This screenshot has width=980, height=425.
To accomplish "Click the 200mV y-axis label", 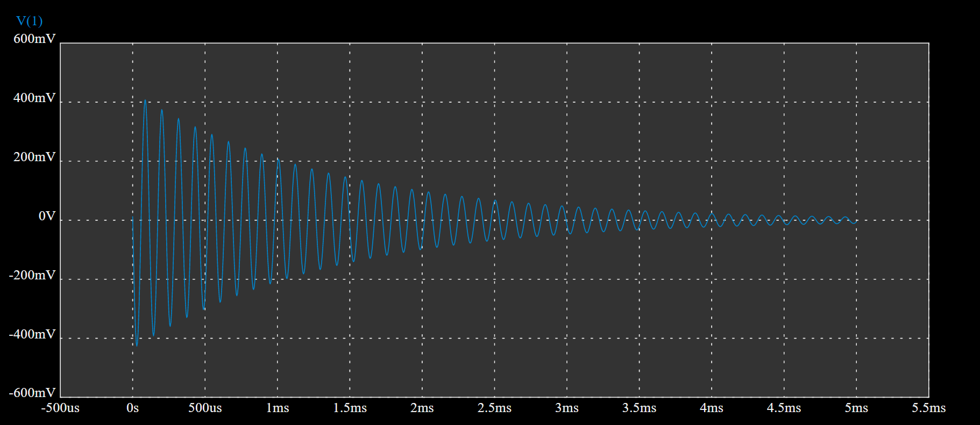I will pyautogui.click(x=34, y=157).
